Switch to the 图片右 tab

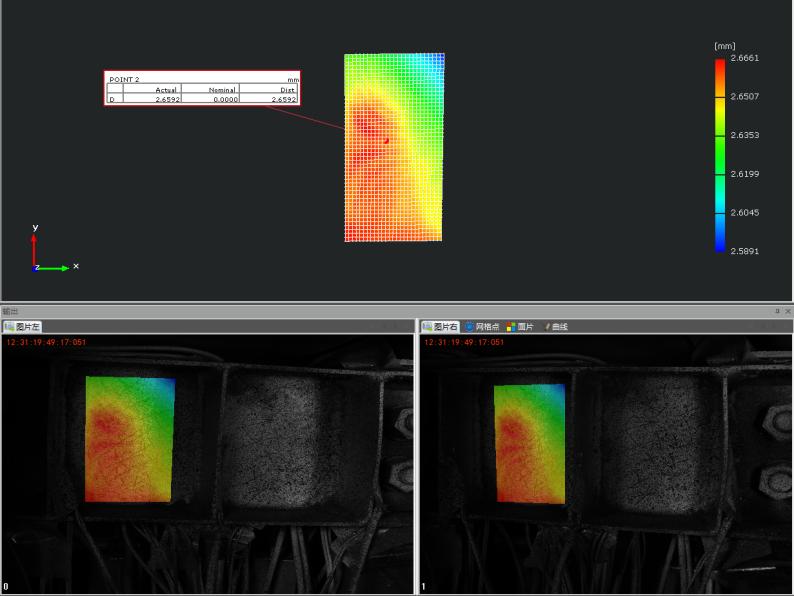pyautogui.click(x=440, y=327)
